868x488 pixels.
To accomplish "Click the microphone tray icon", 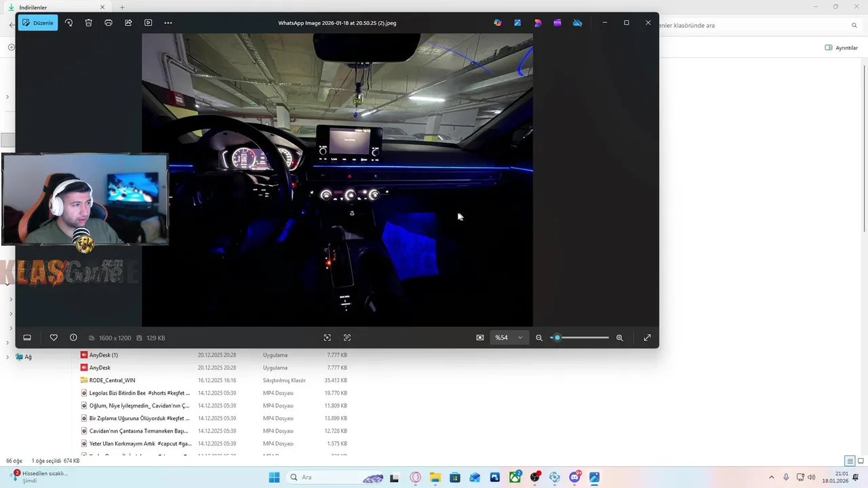I will 786,477.
